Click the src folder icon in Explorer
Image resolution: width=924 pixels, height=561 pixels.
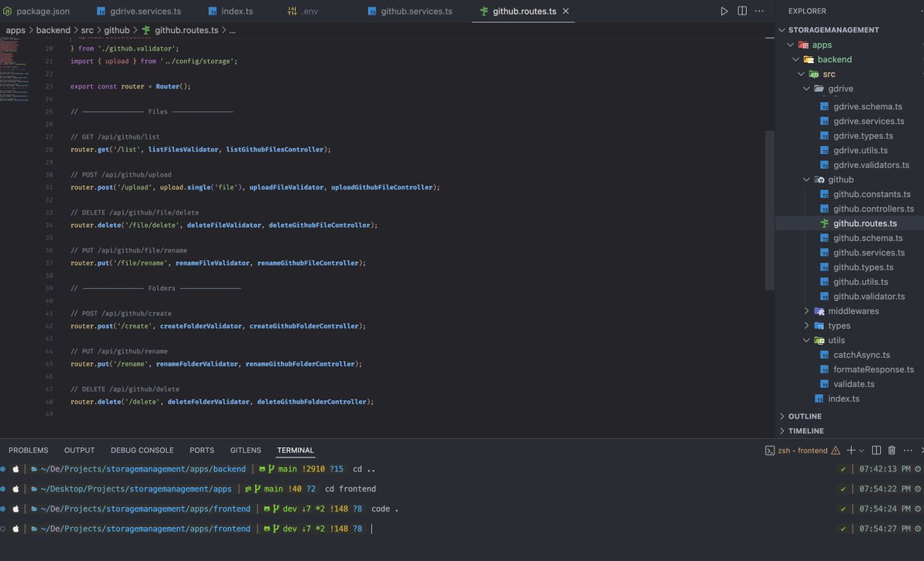814,74
